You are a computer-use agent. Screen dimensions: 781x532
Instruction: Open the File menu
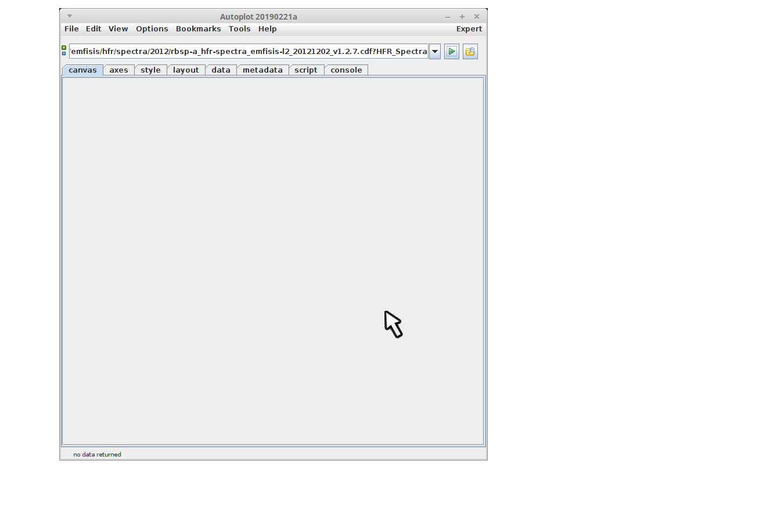(x=71, y=29)
